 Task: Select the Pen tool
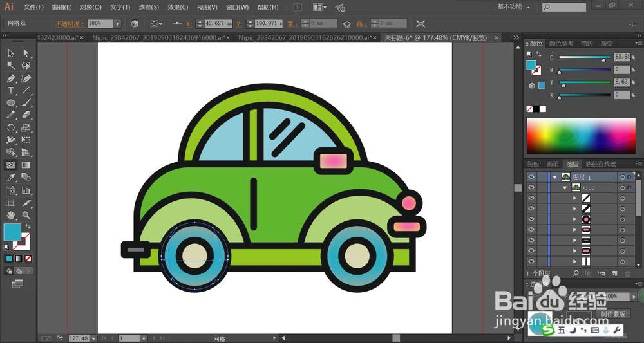[11, 79]
